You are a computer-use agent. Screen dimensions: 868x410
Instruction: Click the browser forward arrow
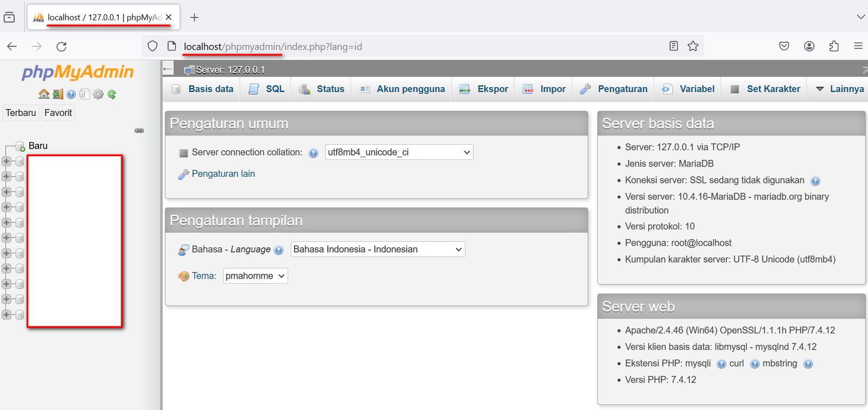[x=37, y=47]
